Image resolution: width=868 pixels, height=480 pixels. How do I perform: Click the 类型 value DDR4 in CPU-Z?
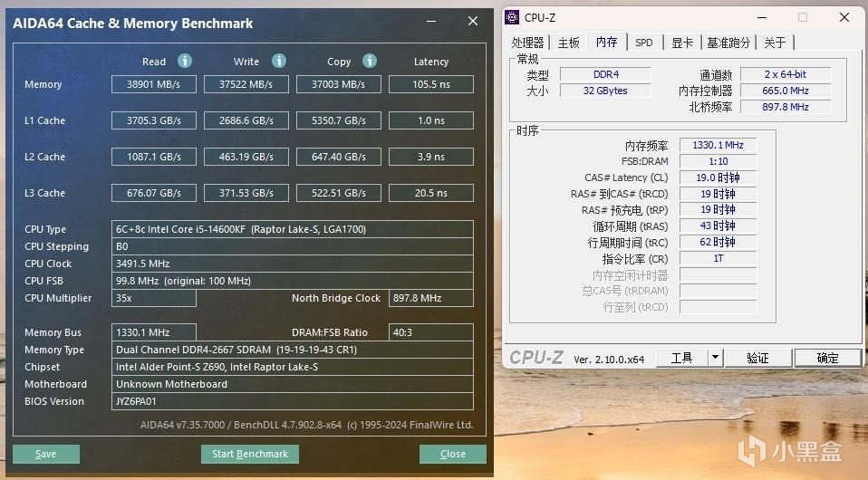point(605,74)
